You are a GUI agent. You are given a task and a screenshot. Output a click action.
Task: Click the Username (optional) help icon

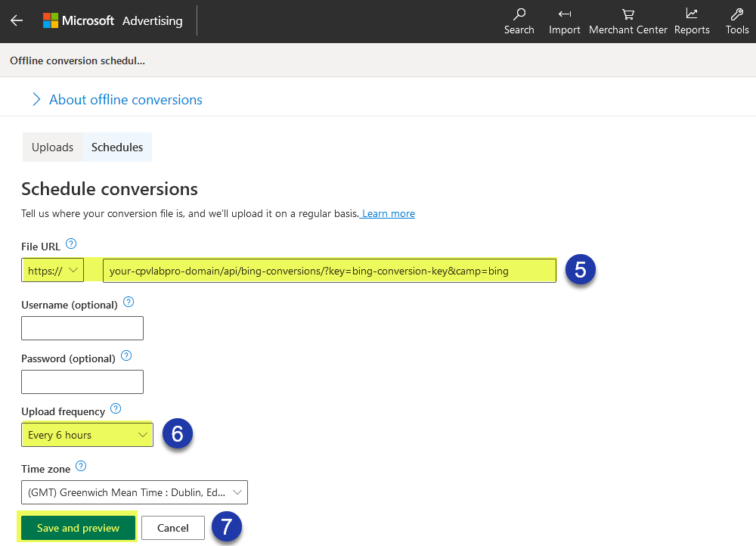point(128,301)
